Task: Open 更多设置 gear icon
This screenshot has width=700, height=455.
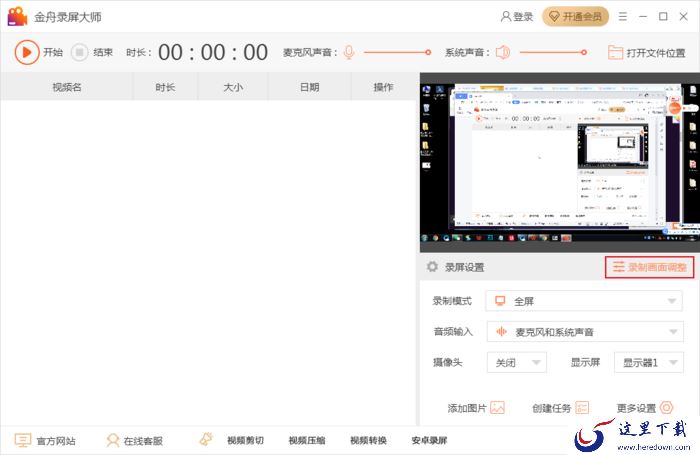Action: pos(666,408)
